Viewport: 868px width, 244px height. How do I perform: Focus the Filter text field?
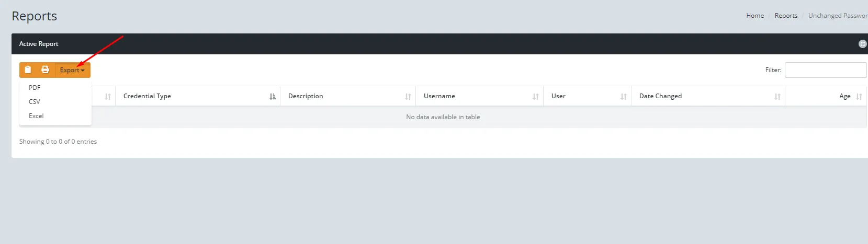(x=825, y=70)
